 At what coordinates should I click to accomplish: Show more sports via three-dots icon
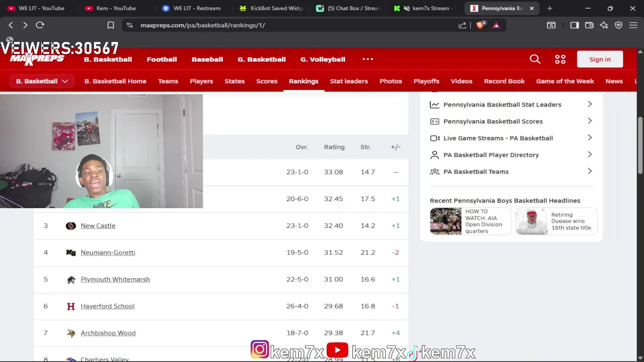(x=368, y=59)
